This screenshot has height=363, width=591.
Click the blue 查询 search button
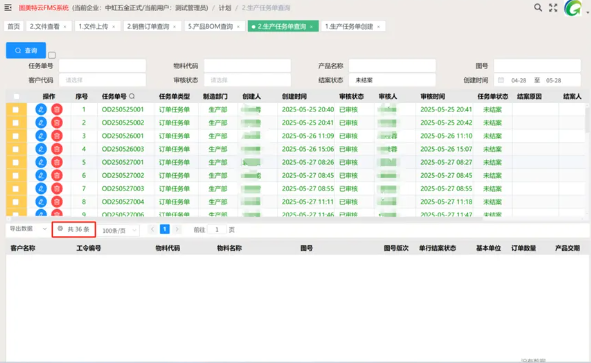[26, 51]
